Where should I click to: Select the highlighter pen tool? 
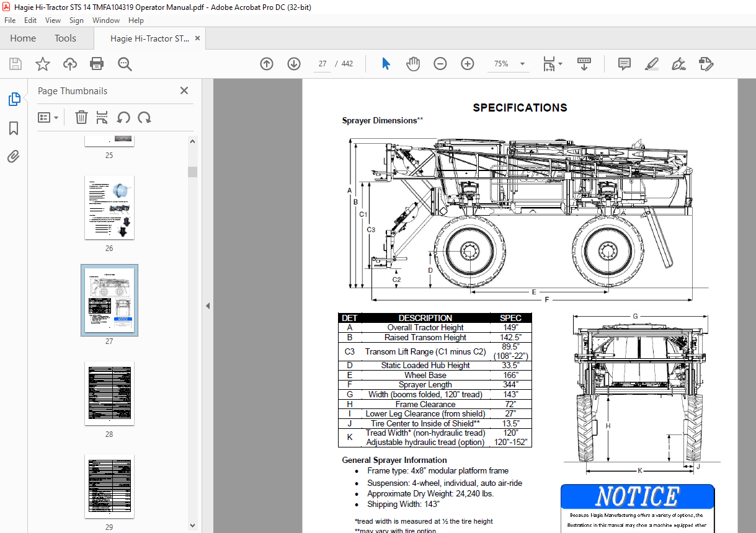[651, 64]
